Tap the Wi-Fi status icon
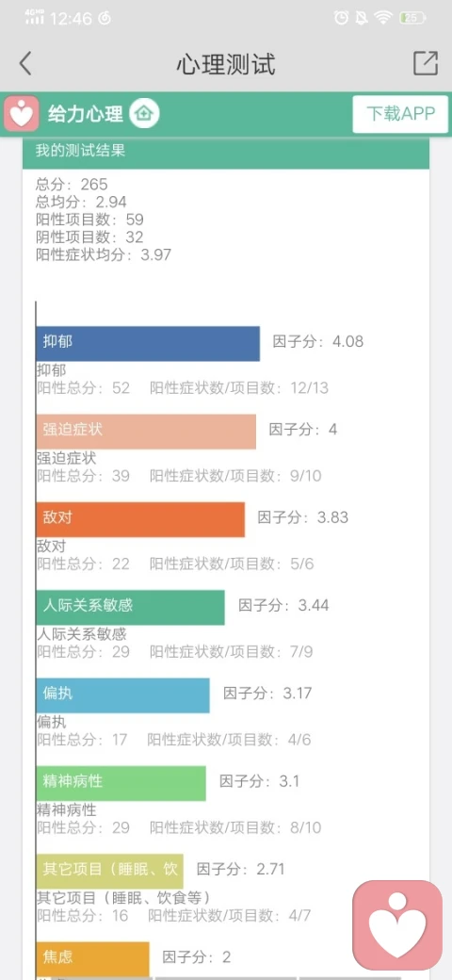The image size is (452, 980). [x=382, y=18]
